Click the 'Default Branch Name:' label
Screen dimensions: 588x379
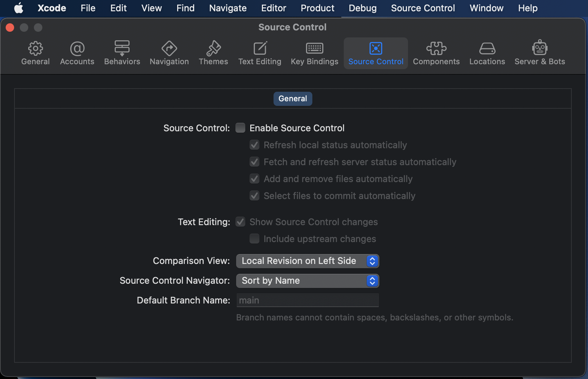pos(184,300)
